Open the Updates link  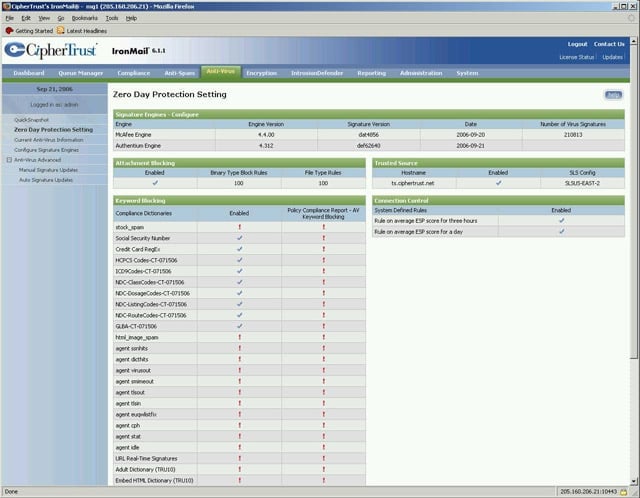612,57
